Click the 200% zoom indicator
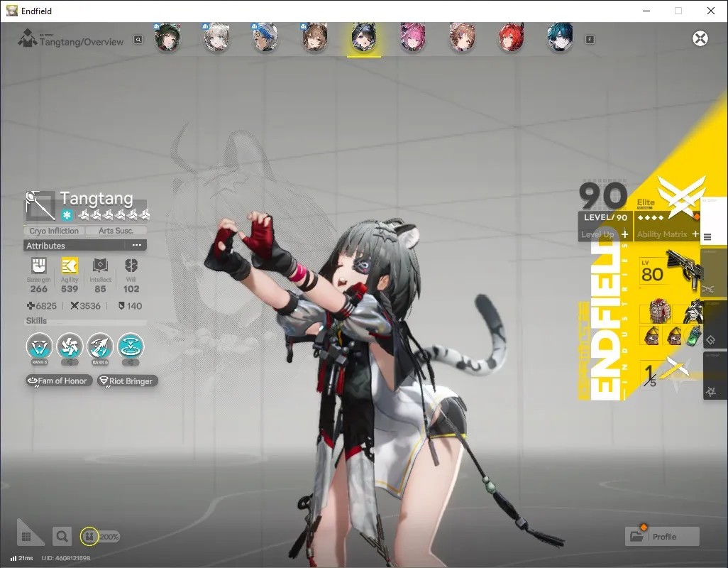The image size is (728, 568). click(x=109, y=537)
